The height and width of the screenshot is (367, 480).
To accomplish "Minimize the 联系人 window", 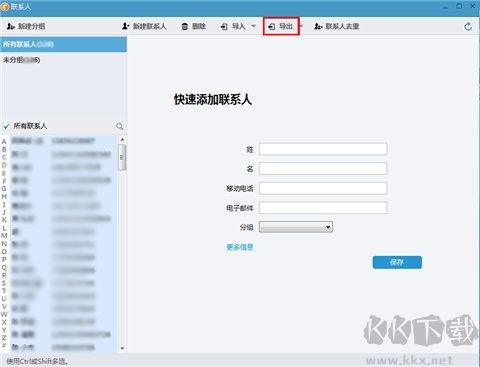I will tap(446, 6).
